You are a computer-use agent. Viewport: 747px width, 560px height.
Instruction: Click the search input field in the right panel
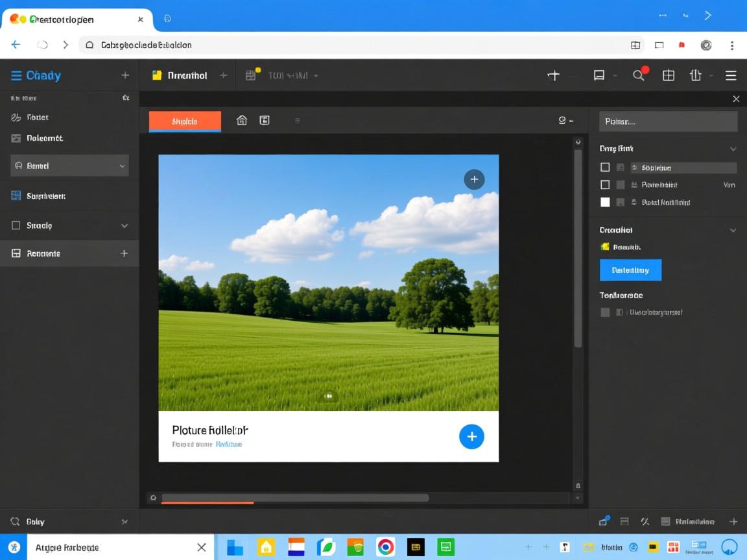pyautogui.click(x=668, y=121)
